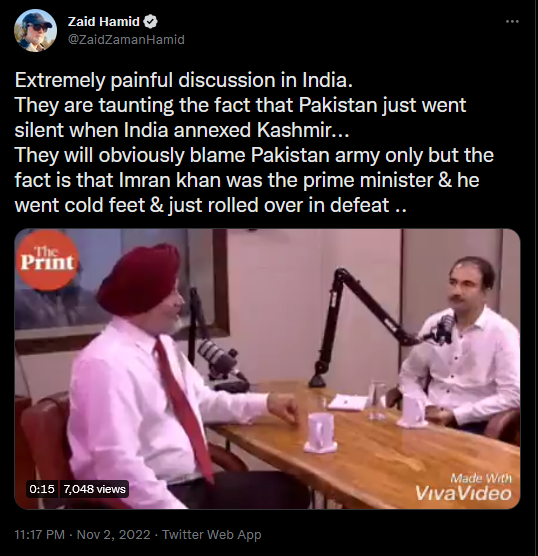This screenshot has height=556, width=538.
Task: Open the Twitter Web App source link
Action: [212, 534]
